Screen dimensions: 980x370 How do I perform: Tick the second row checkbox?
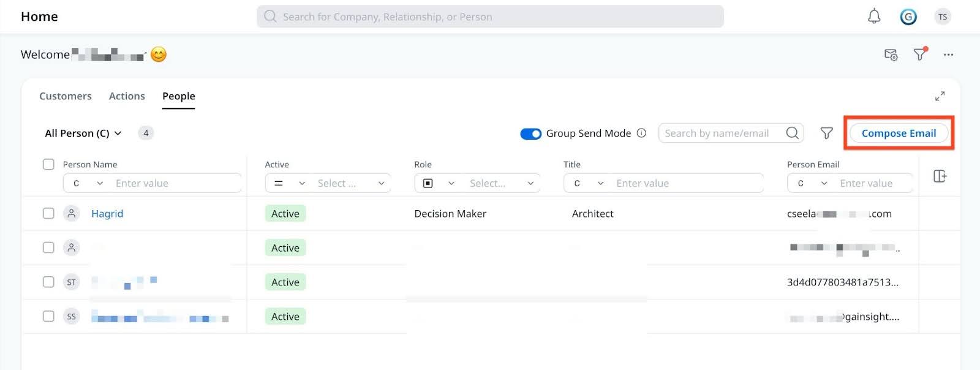coord(48,247)
